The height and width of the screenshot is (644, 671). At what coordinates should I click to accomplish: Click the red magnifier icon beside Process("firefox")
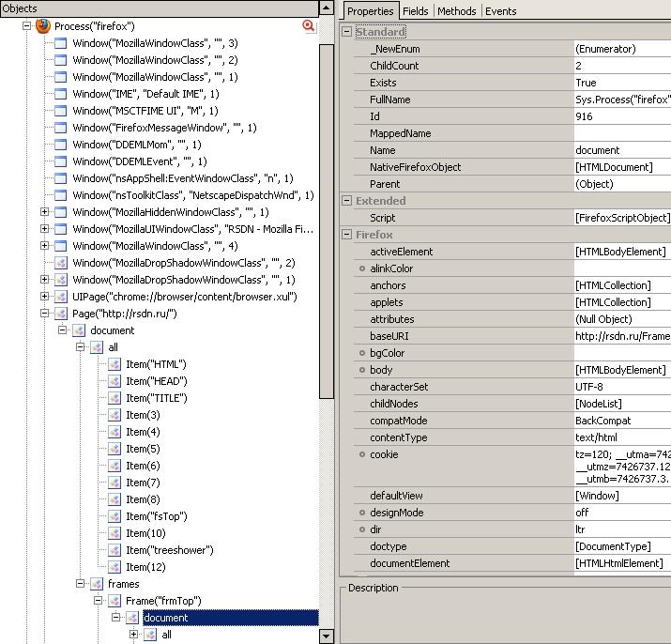309,26
